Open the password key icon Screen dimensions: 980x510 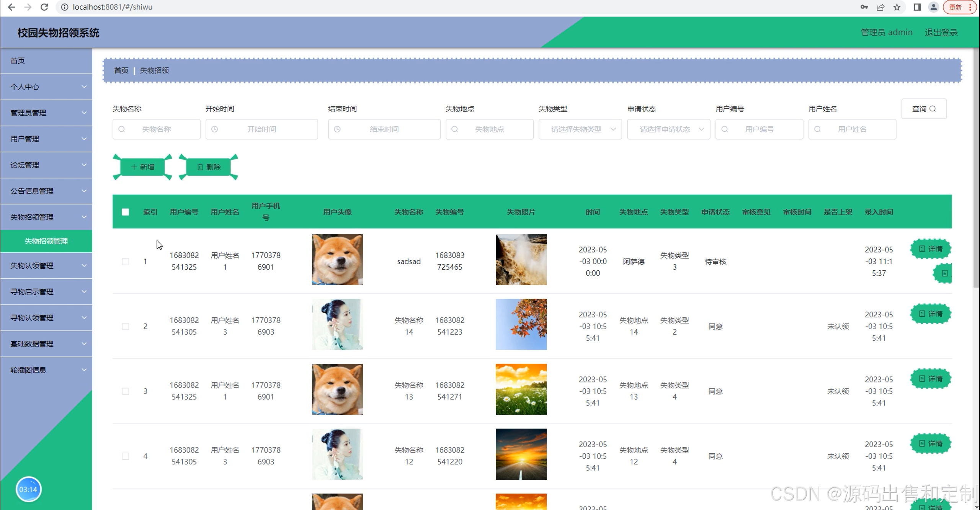pyautogui.click(x=864, y=7)
